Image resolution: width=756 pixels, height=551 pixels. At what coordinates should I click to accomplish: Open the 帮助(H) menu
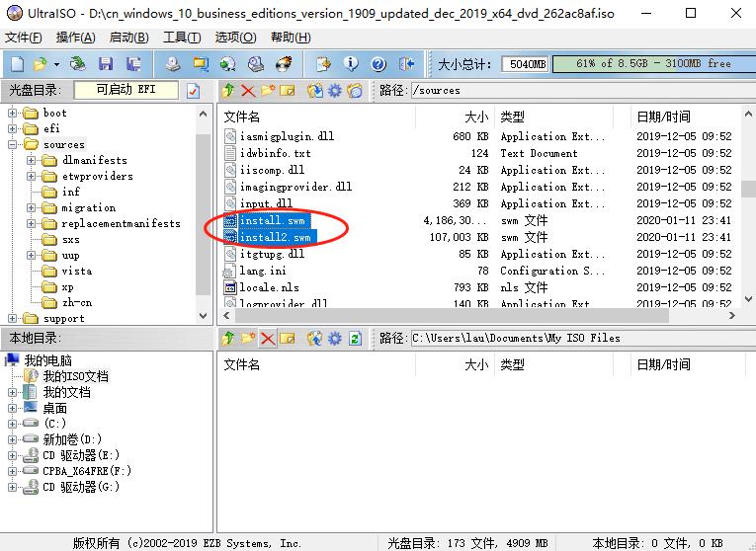(291, 38)
